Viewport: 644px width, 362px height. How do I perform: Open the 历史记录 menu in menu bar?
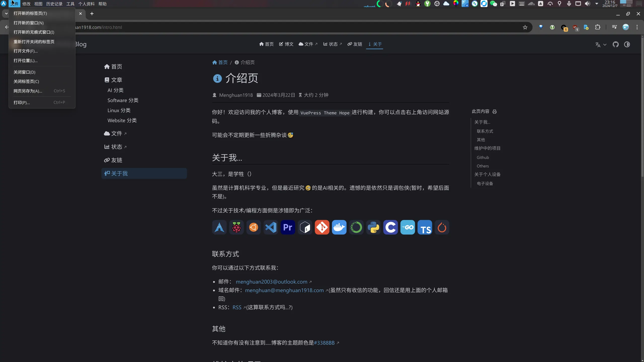(54, 4)
